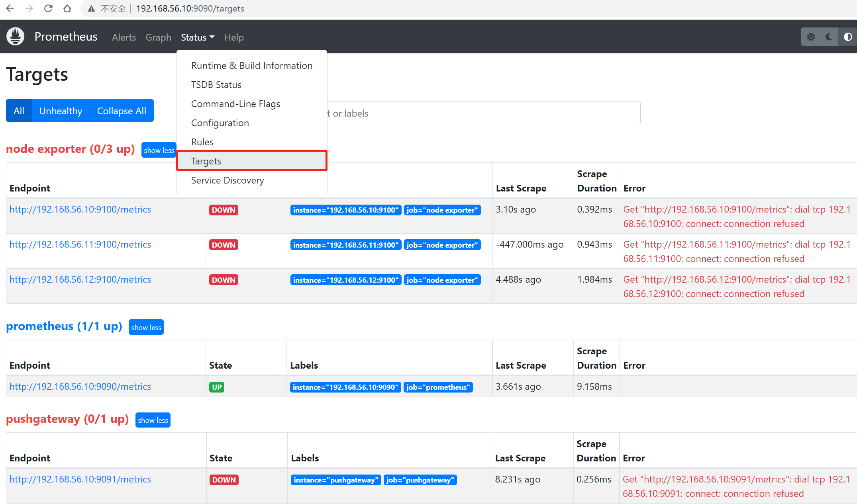Image resolution: width=857 pixels, height=504 pixels.
Task: Click DOWN badge in pushgateway row
Action: [224, 480]
